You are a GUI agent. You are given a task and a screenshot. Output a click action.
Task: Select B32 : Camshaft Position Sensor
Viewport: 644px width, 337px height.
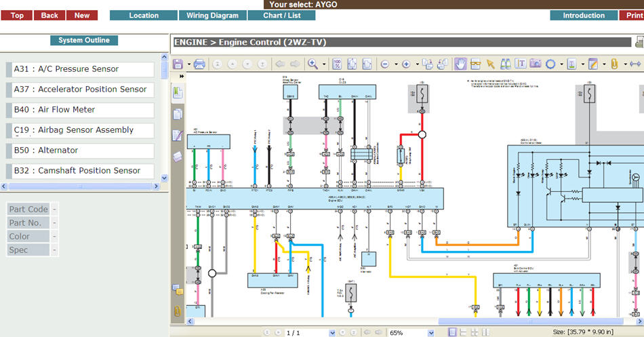(x=81, y=171)
